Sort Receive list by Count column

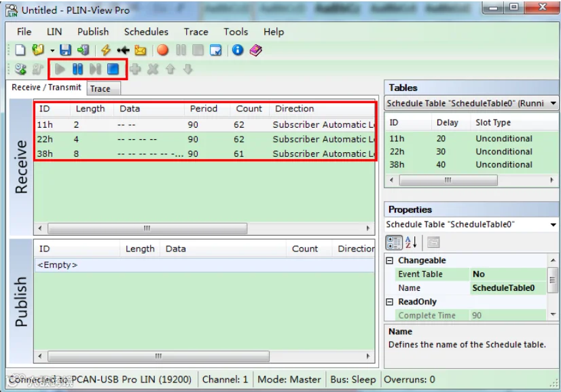[249, 109]
